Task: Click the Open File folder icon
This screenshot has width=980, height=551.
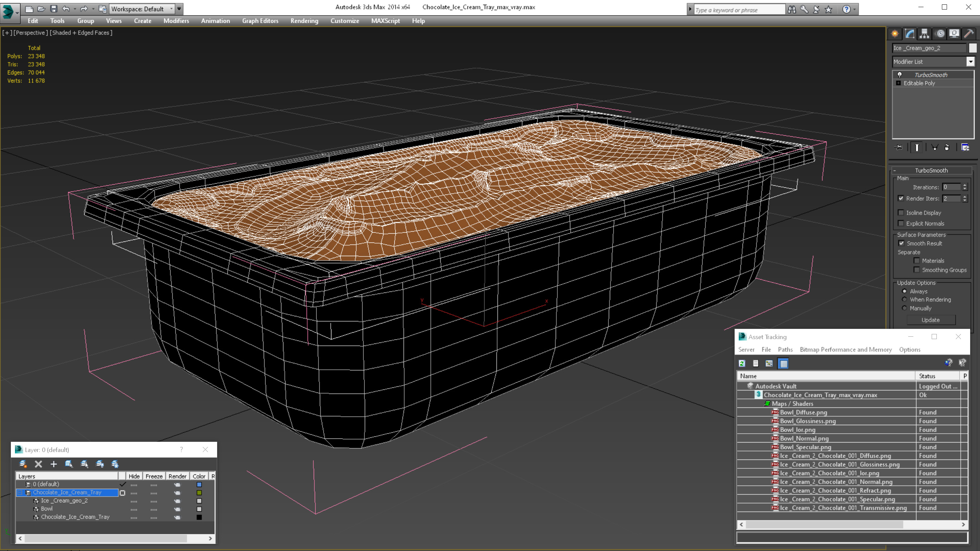Action: [x=41, y=9]
